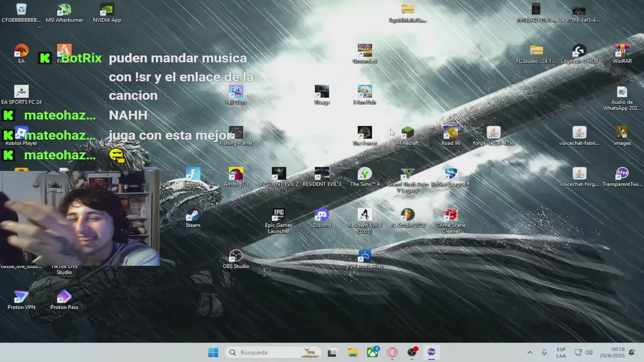Select Grand Theft Auto V Legacy icon
The height and width of the screenshot is (362, 644).
pyautogui.click(x=408, y=180)
